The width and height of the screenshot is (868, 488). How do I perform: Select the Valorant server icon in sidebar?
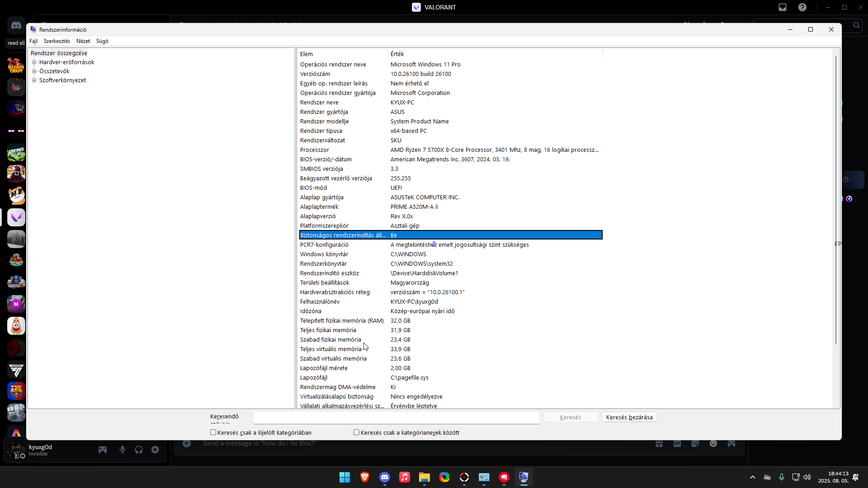(x=16, y=217)
